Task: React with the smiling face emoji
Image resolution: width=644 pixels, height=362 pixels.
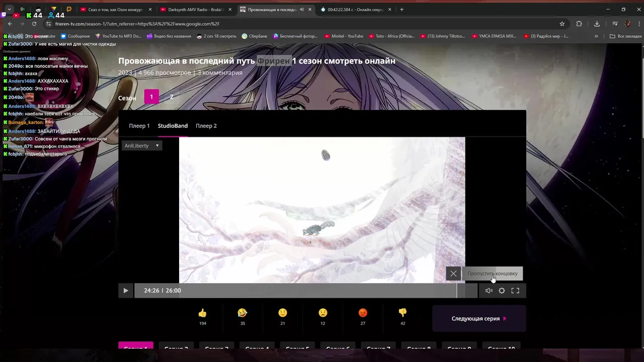Action: (x=283, y=313)
